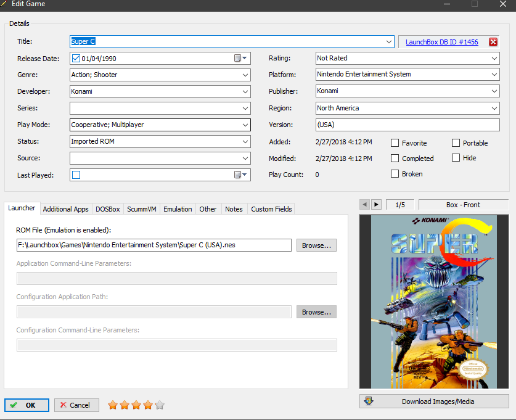
Task: Switch to Additional Apps tab
Action: [x=66, y=209]
